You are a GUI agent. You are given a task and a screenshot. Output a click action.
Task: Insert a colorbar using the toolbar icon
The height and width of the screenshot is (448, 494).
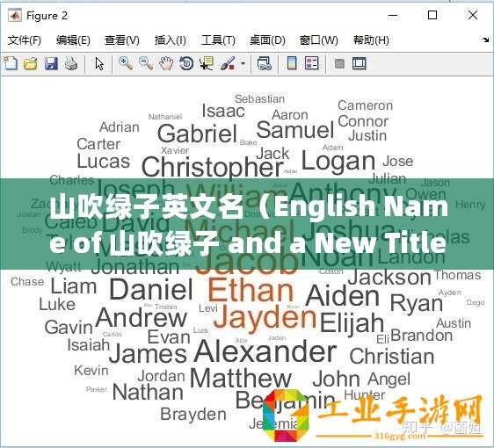pos(292,63)
